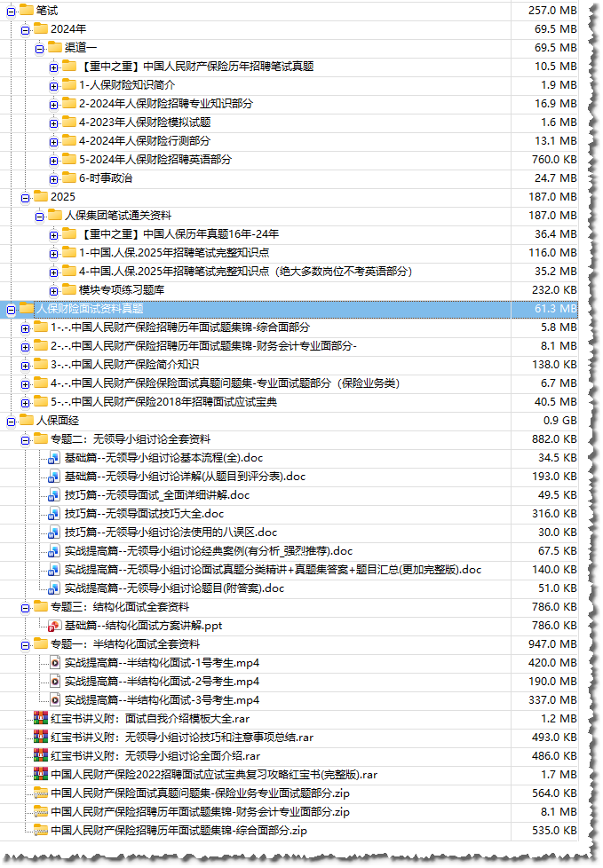Click RAR icon of 红宝书讲义附：面试自我介绍模板大全.rar
The width and height of the screenshot is (603, 868).
pyautogui.click(x=41, y=719)
